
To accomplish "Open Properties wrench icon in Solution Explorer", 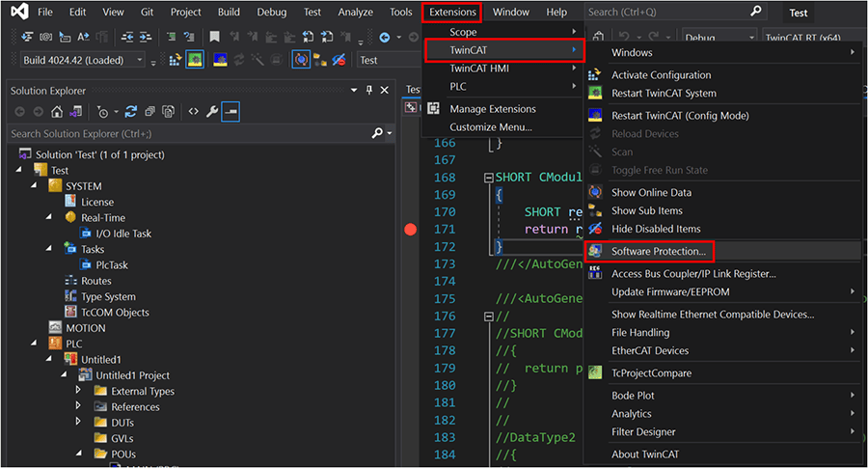I will coord(212,112).
